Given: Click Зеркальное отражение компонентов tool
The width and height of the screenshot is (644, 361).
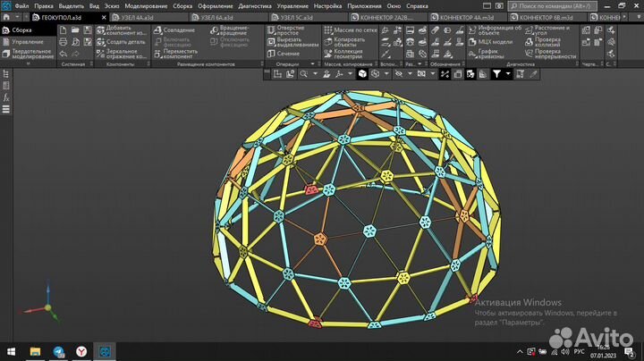Looking at the screenshot, I should (122, 54).
